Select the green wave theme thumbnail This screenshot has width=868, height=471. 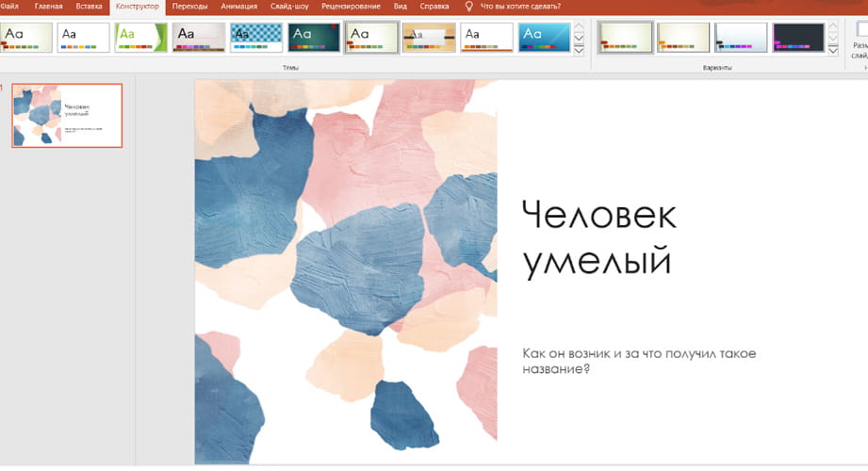click(x=140, y=38)
